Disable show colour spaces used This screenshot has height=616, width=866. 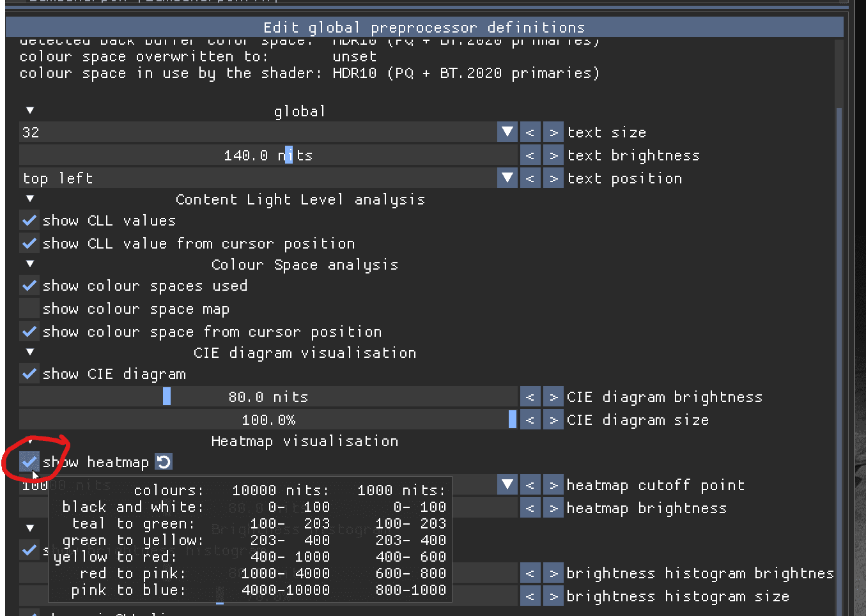click(x=29, y=286)
